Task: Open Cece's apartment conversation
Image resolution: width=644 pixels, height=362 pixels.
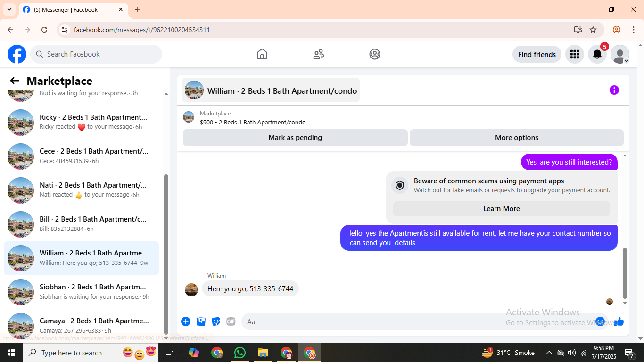Action: (81, 156)
